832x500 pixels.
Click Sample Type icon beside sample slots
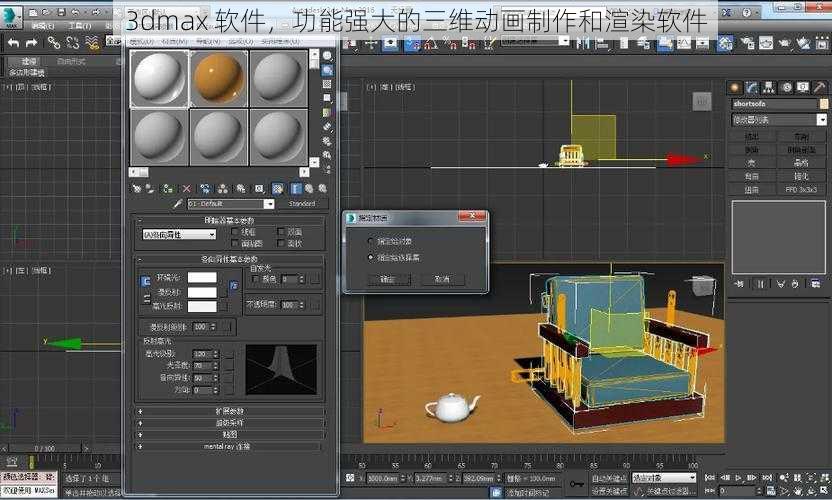(327, 55)
